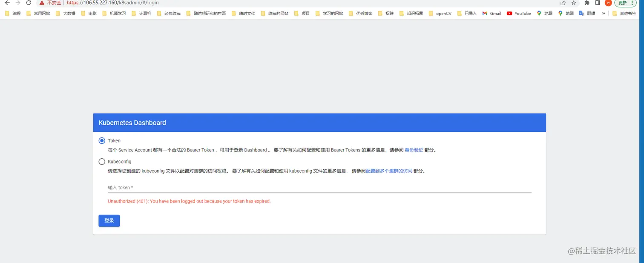Expand hidden bookmarks with » chevron
The width and height of the screenshot is (644, 263).
[x=603, y=13]
